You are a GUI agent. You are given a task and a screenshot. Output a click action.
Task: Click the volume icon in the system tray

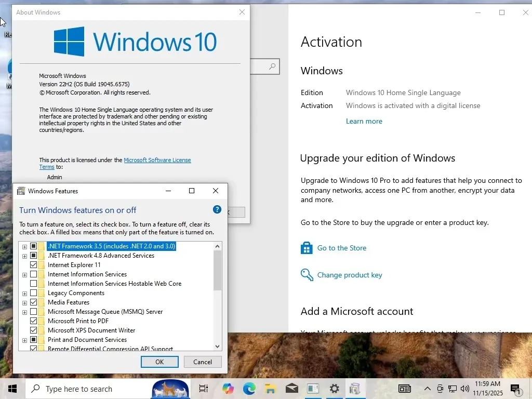(x=465, y=389)
